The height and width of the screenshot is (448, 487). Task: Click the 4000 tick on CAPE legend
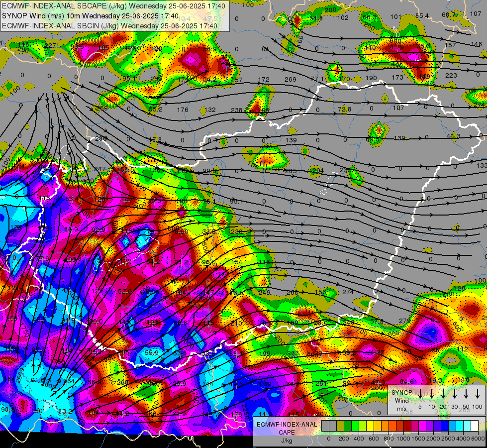(x=463, y=439)
